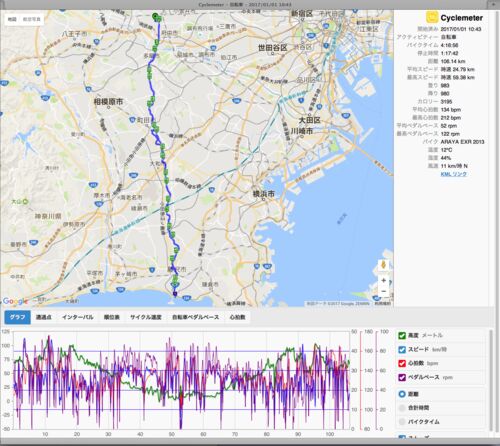This screenshot has height=446, width=500.
Task: Open the インターバル tab
Action: pyautogui.click(x=77, y=317)
